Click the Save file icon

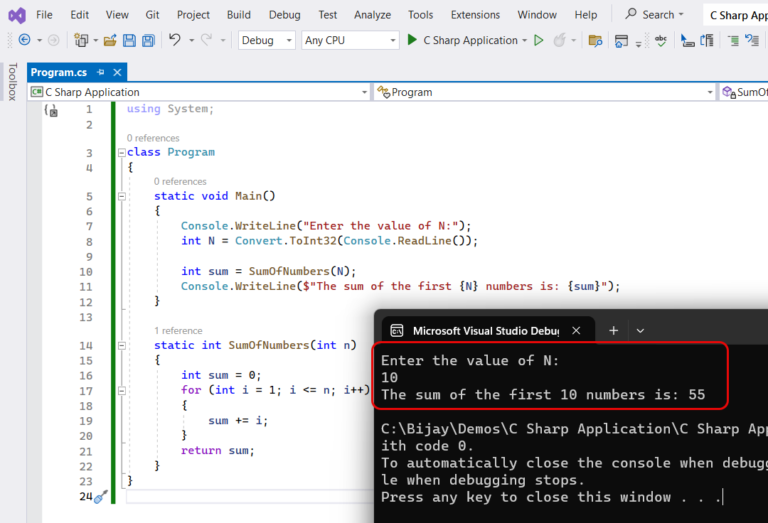click(x=129, y=40)
